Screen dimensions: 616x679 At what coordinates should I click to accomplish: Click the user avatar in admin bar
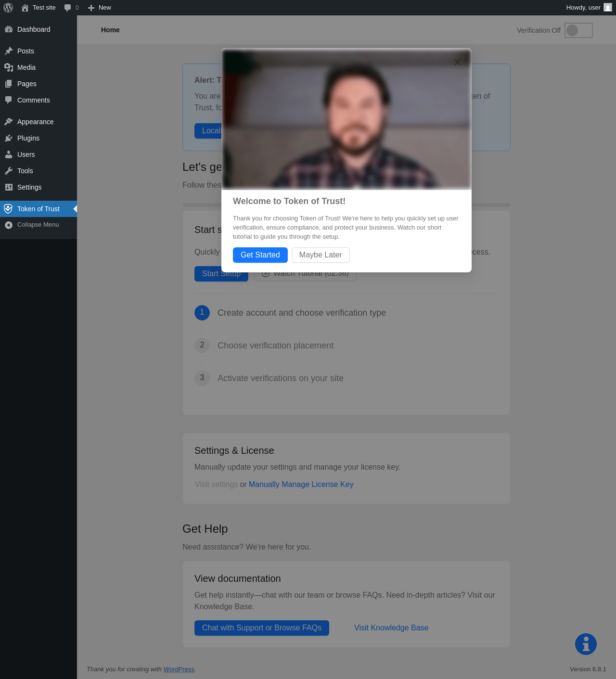point(608,7)
